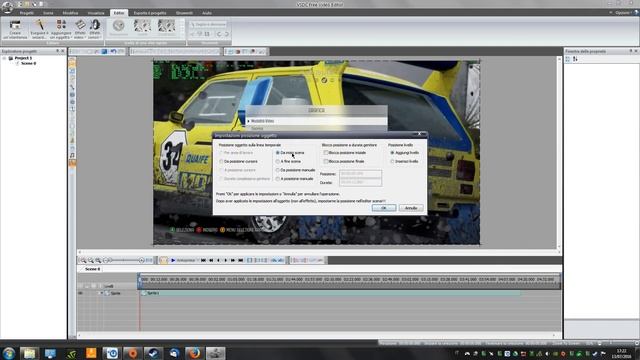Open the Windows Start menu
This screenshot has width=640, height=360.
(9, 353)
